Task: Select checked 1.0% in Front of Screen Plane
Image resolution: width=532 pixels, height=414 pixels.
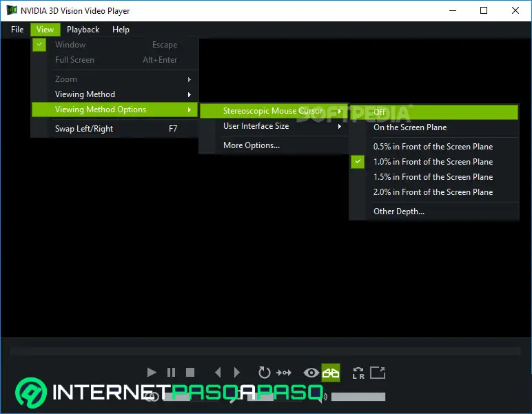Action: 434,162
